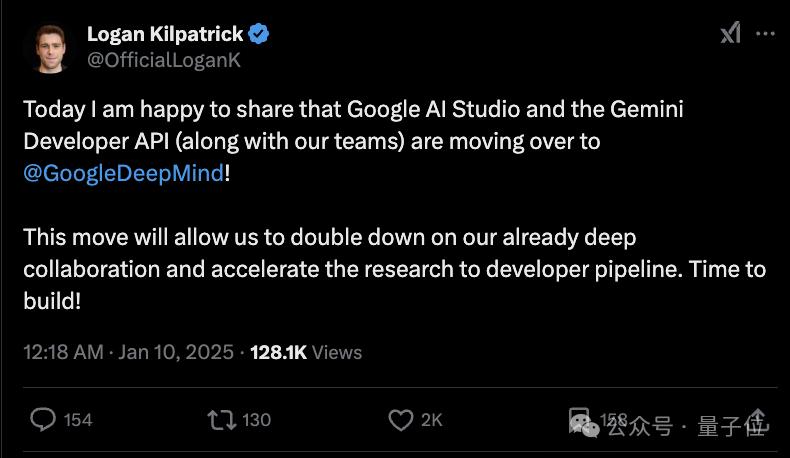
Task: Open the @OfficialLoganK handle link
Action: click(x=164, y=60)
